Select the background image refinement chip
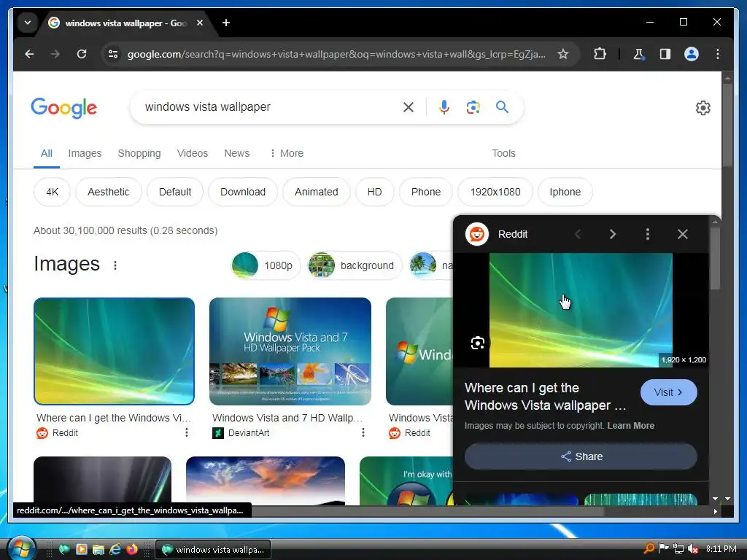 [355, 265]
